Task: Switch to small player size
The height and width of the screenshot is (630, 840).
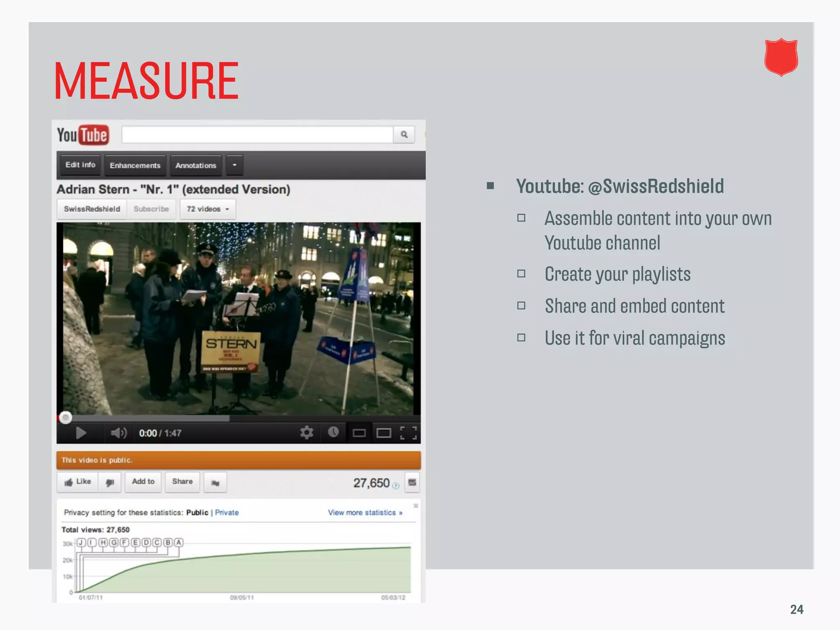Action: click(359, 433)
